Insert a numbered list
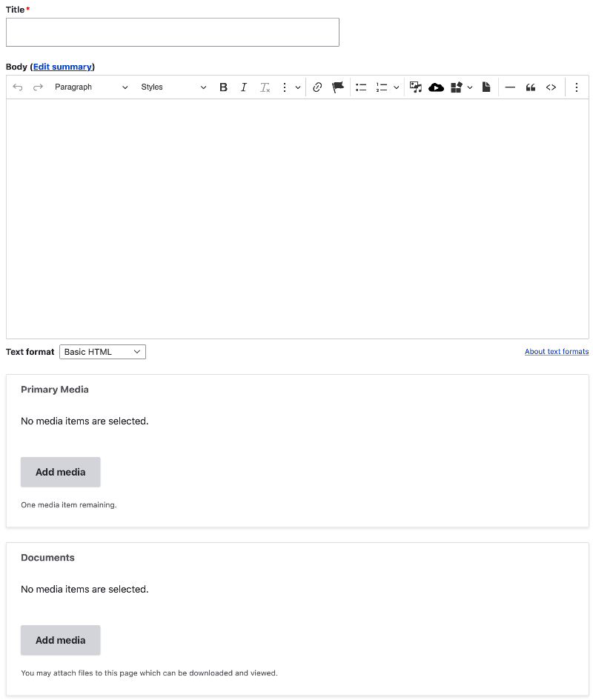This screenshot has width=593, height=700. click(382, 87)
